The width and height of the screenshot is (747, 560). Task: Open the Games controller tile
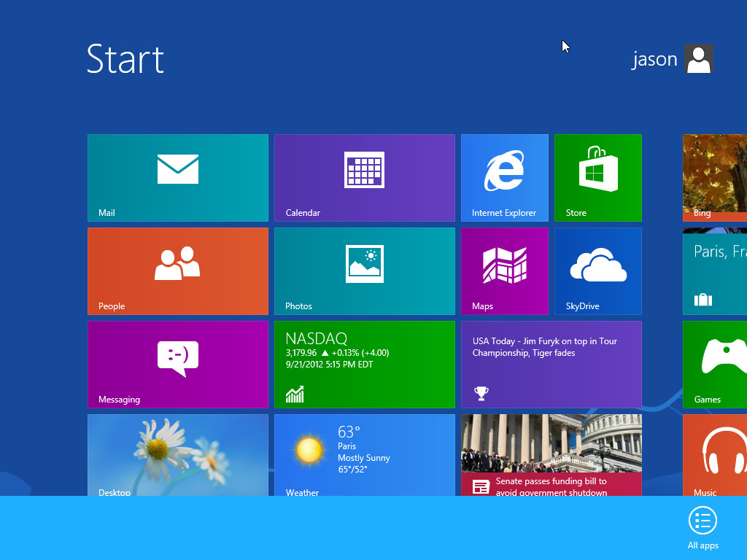pos(715,365)
